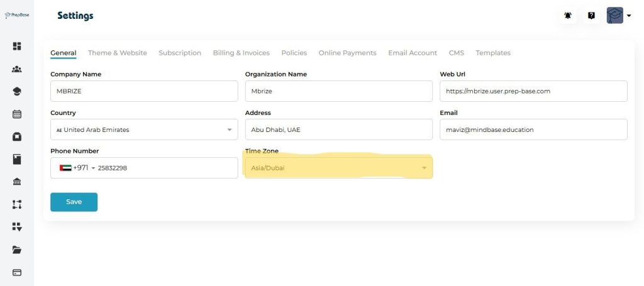The image size is (644, 286).
Task: Go to the Billing & Invoices tab
Action: (x=241, y=53)
